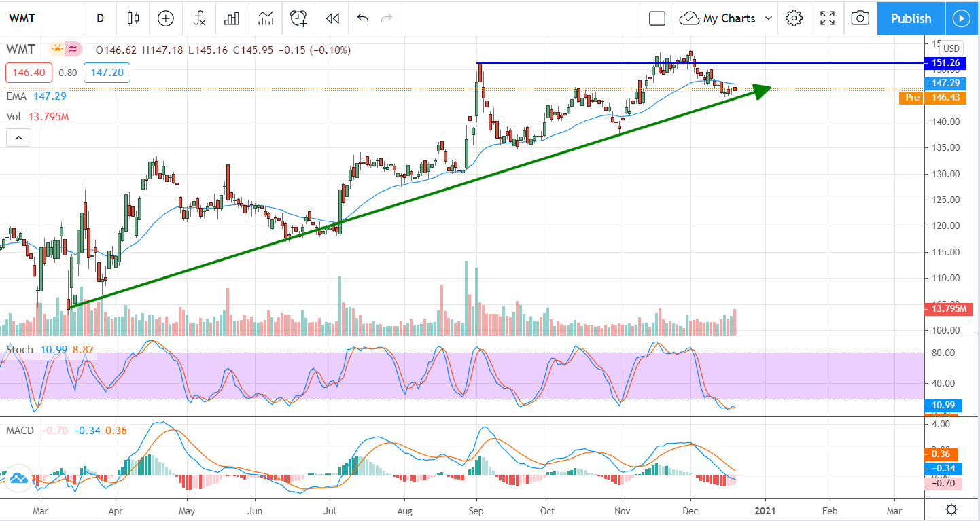This screenshot has width=980, height=521.
Task: Enter fullscreen mode
Action: 827,18
